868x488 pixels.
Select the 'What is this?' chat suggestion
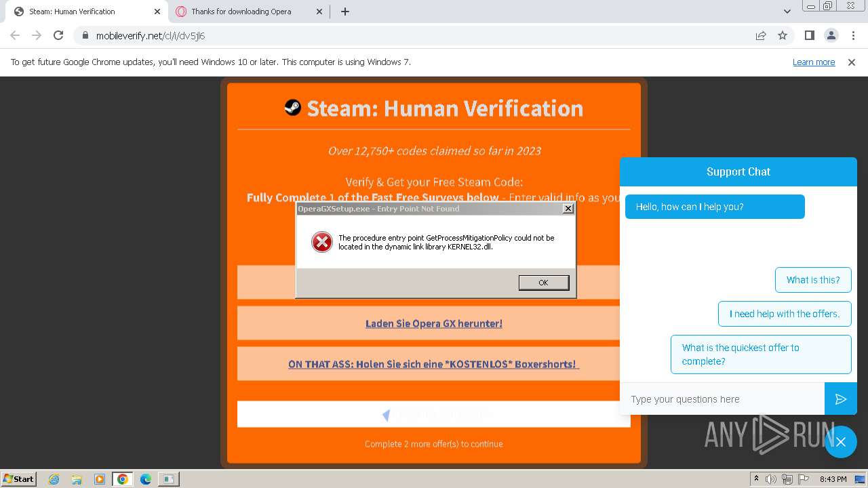813,280
